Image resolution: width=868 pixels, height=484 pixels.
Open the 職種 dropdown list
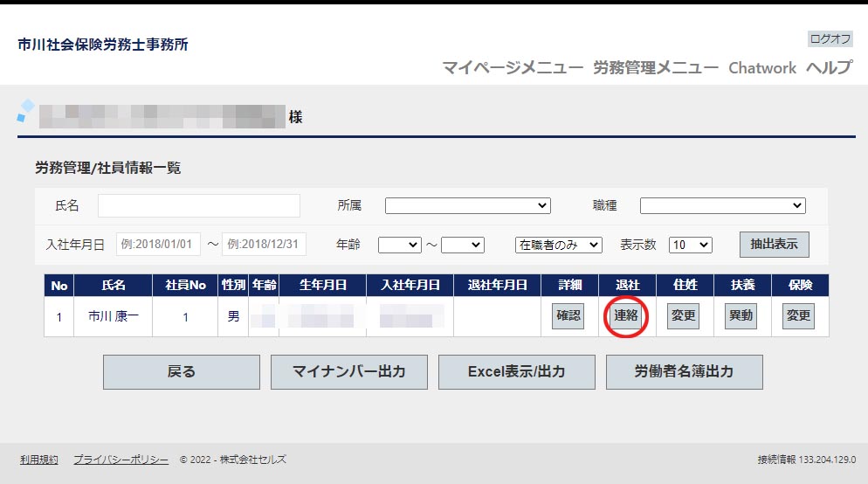pyautogui.click(x=722, y=205)
